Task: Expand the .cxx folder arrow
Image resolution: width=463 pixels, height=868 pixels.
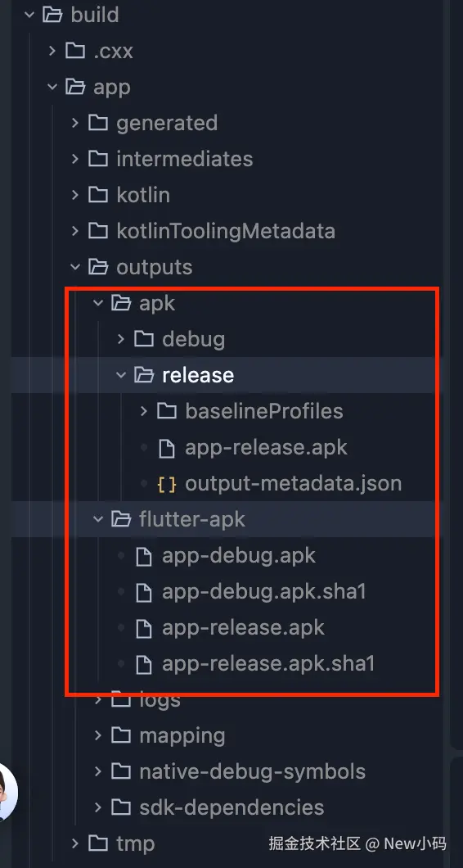Action: (52, 51)
